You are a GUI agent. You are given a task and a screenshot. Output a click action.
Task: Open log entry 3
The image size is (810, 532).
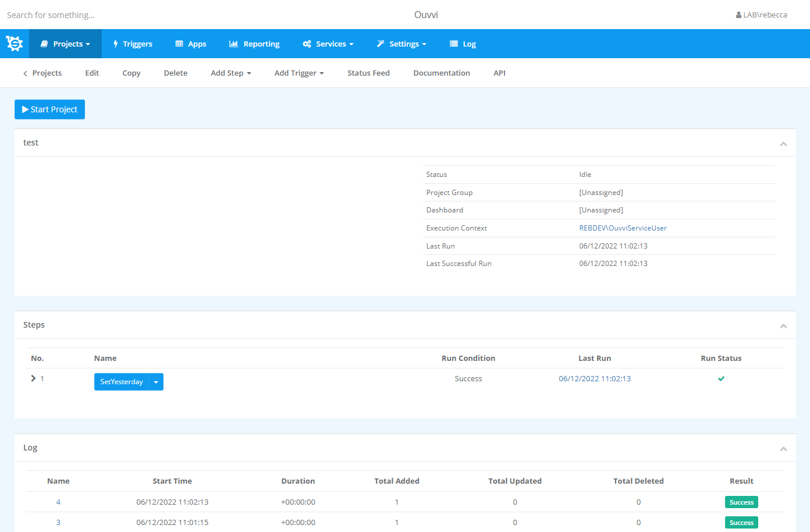click(x=58, y=522)
